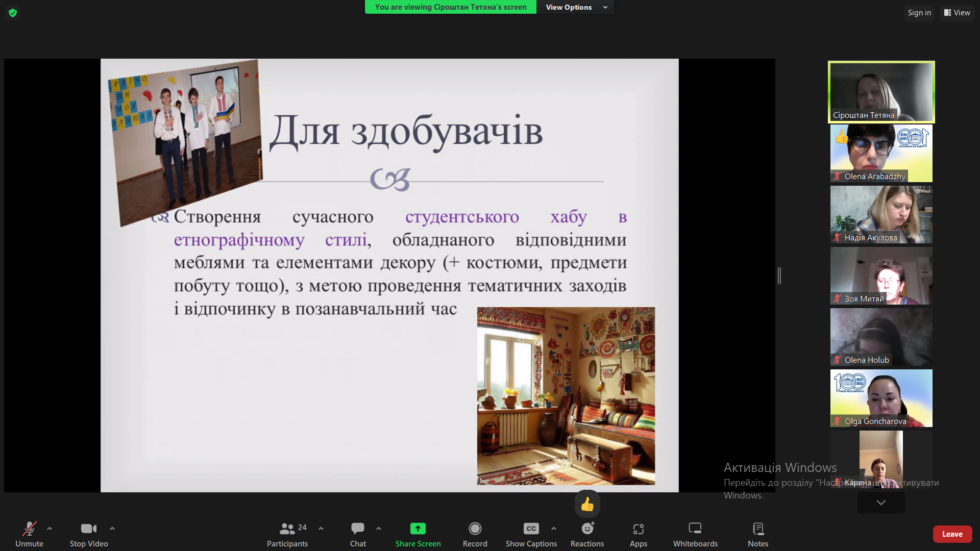This screenshot has height=551, width=980.
Task: Open the Reactions menu icon
Action: [x=587, y=529]
